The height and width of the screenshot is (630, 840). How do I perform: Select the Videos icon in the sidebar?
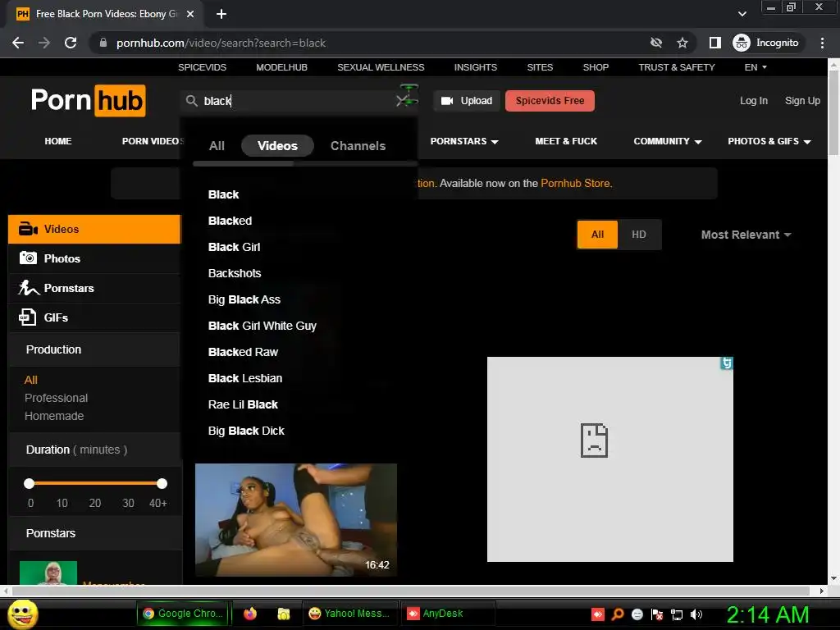(28, 229)
